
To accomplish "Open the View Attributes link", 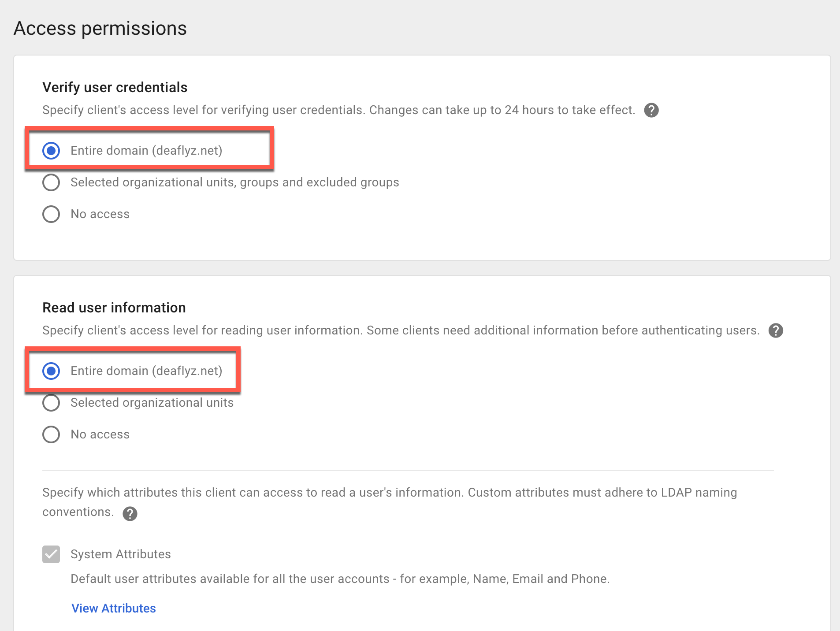I will pyautogui.click(x=114, y=608).
